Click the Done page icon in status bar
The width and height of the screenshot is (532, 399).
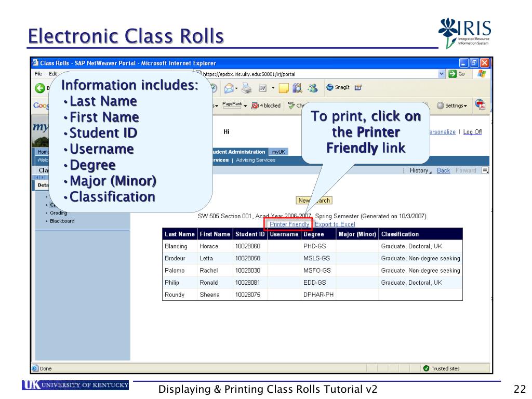click(x=35, y=368)
